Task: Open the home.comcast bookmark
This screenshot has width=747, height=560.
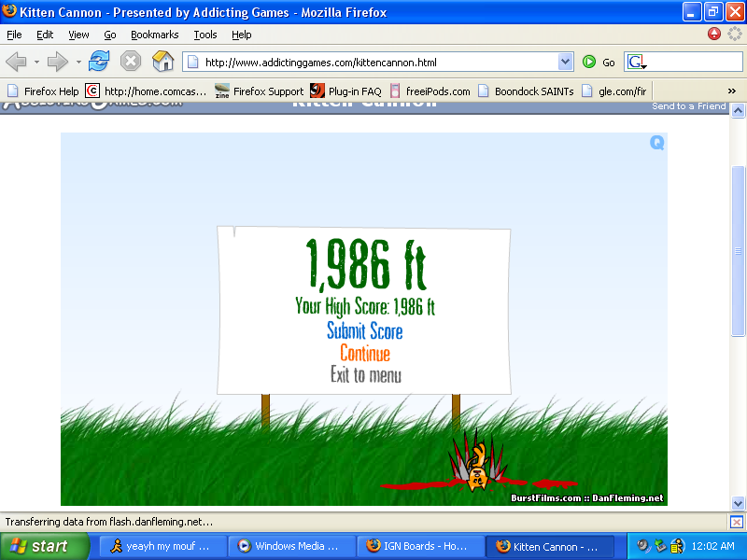Action: 146,91
